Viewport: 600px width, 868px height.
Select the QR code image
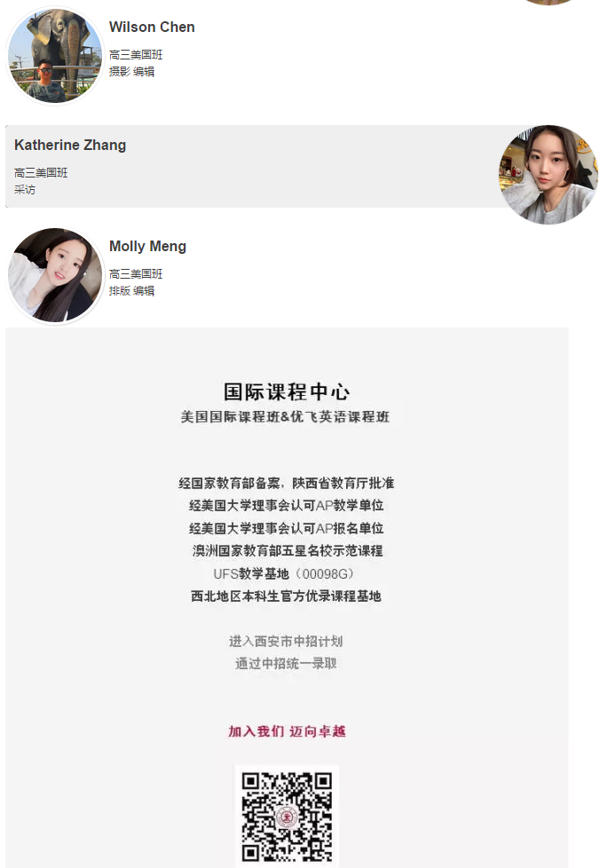tap(287, 817)
